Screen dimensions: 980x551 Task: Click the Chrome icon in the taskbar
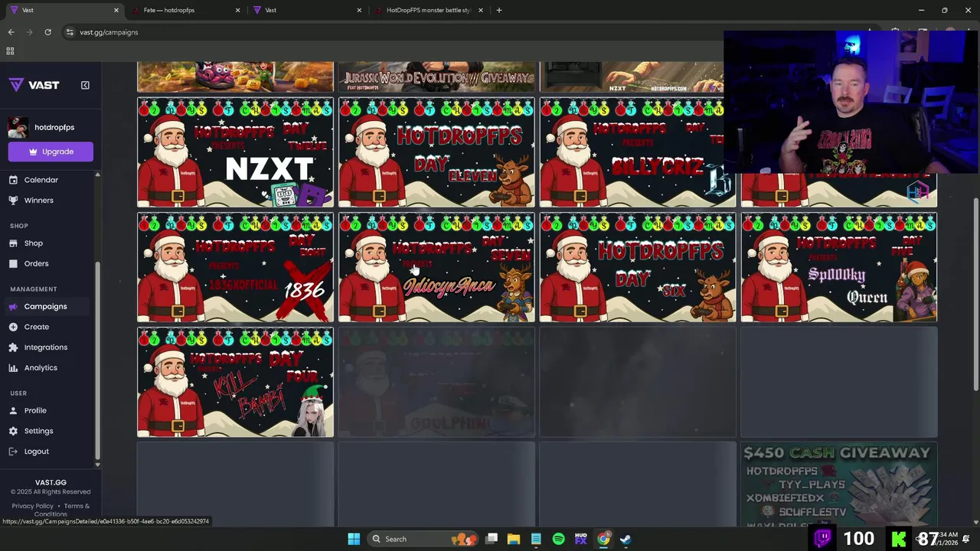(x=603, y=539)
